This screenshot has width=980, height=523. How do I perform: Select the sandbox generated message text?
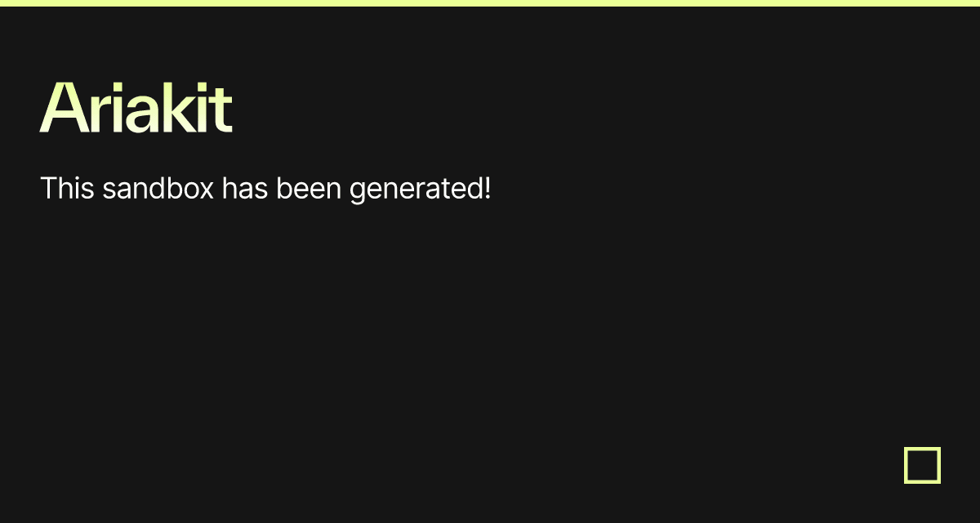tap(265, 189)
